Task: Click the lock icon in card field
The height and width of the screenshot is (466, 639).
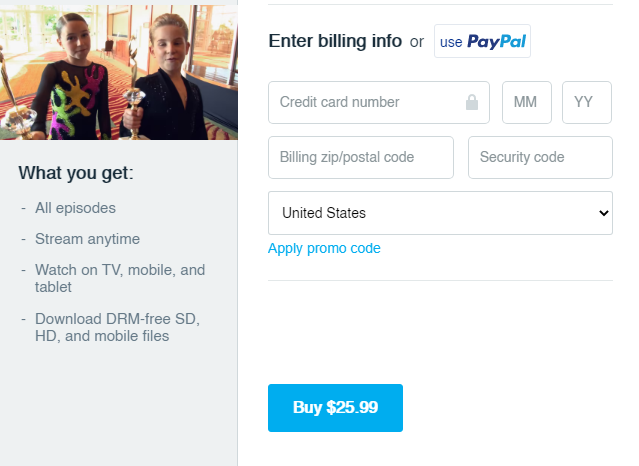Action: point(472,102)
